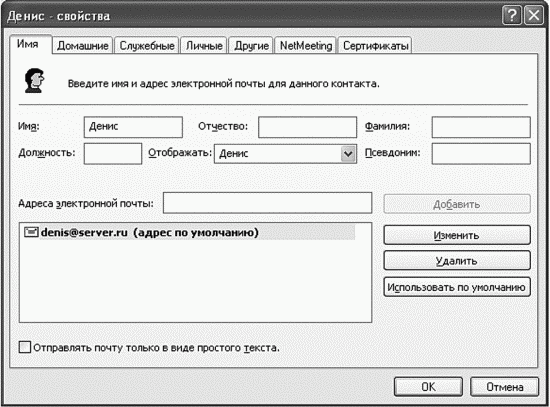Click the help question mark button
The image size is (550, 407).
(512, 15)
